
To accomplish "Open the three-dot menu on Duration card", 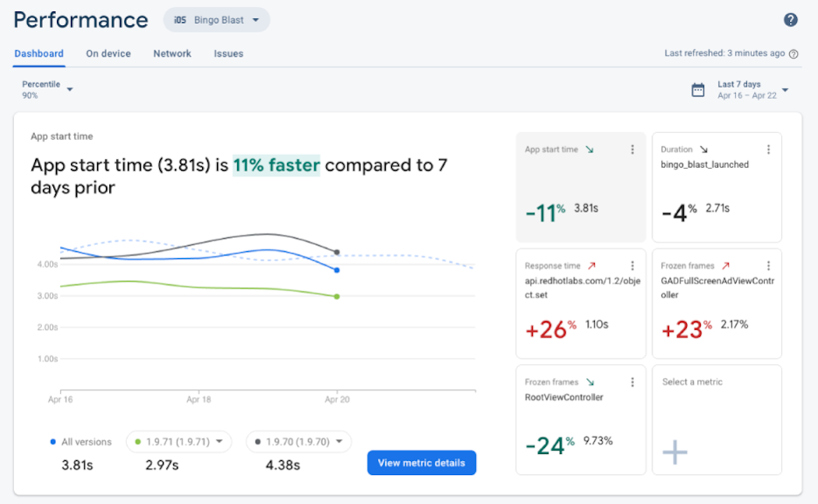I will pos(768,150).
